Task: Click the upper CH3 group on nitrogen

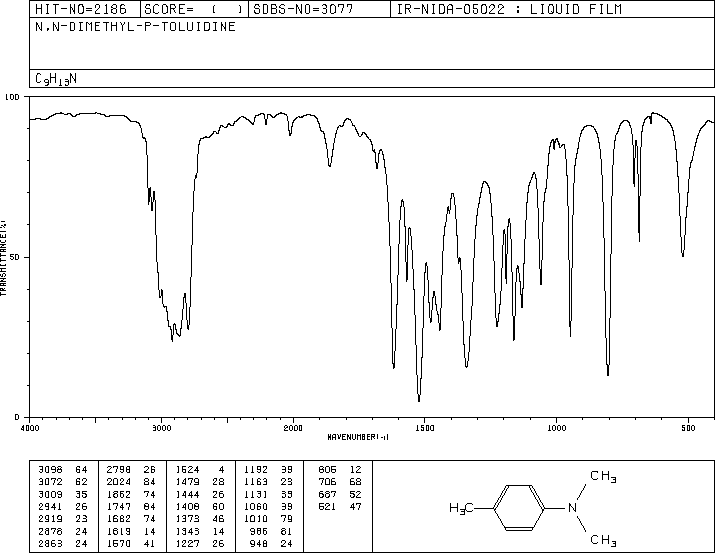Action: click(x=603, y=477)
